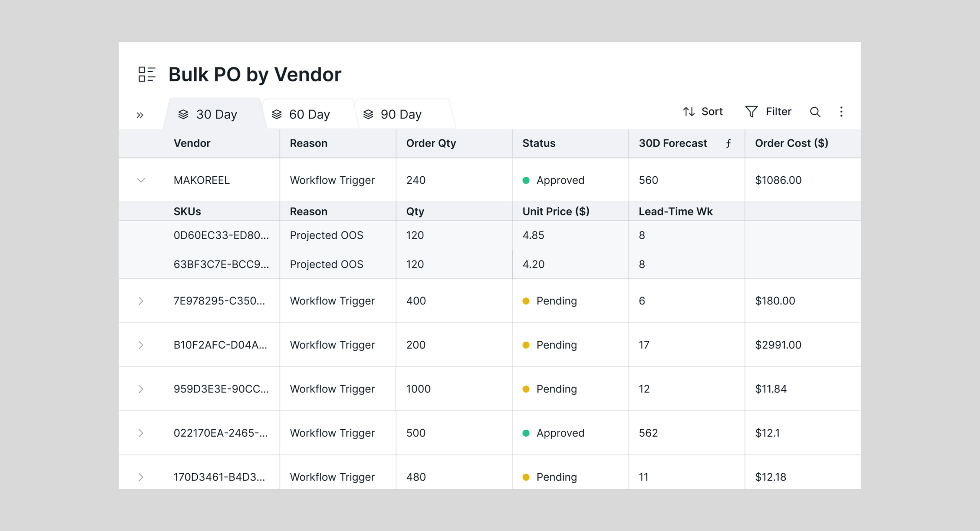Click the Sort arrows icon
Screen dimensions: 980x531
point(689,112)
